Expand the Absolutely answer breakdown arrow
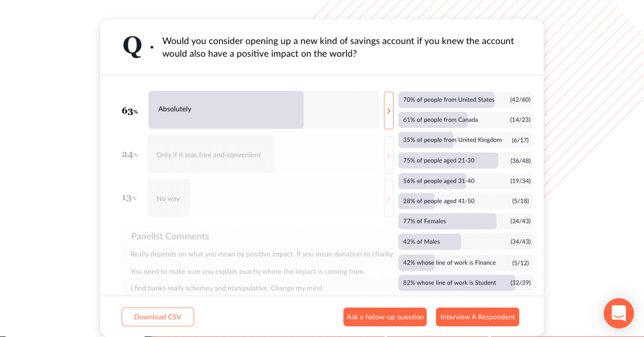Screen dimensions: 644x337 389,111
